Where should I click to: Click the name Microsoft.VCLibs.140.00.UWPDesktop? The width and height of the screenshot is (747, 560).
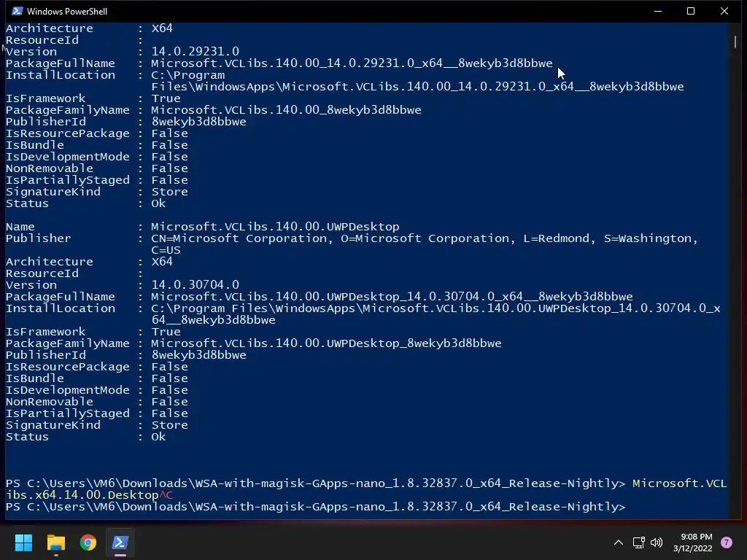click(x=275, y=227)
